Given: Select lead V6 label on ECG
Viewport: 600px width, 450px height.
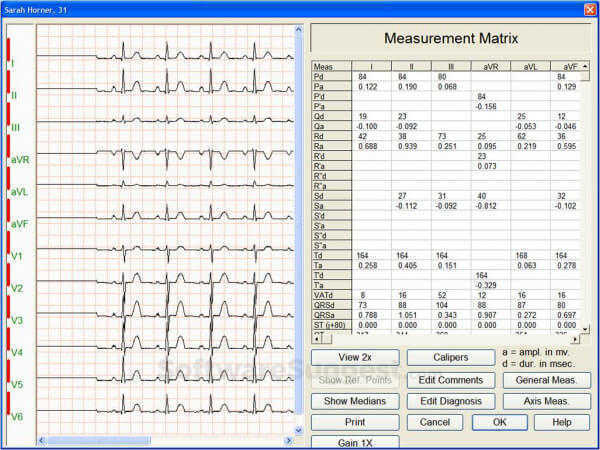Looking at the screenshot, I should [x=16, y=416].
